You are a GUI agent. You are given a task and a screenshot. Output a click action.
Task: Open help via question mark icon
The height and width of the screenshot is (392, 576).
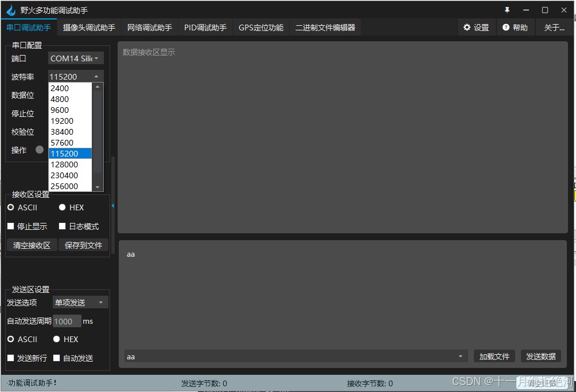pyautogui.click(x=506, y=27)
